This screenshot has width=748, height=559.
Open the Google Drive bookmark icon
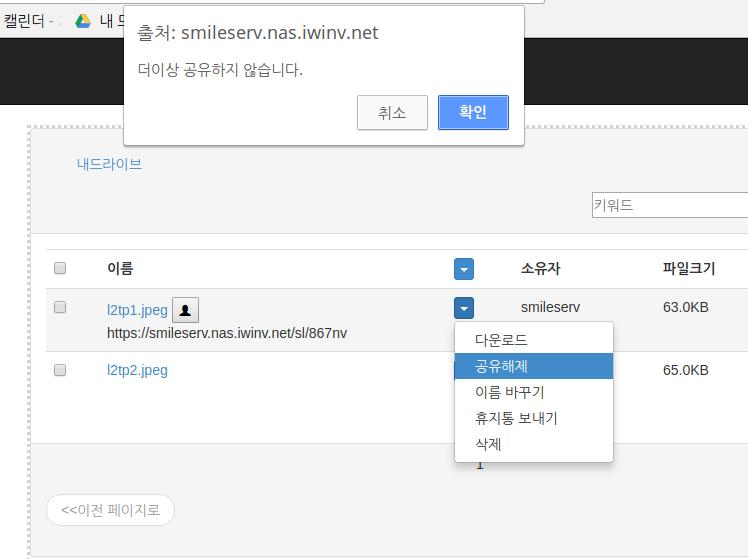click(83, 20)
